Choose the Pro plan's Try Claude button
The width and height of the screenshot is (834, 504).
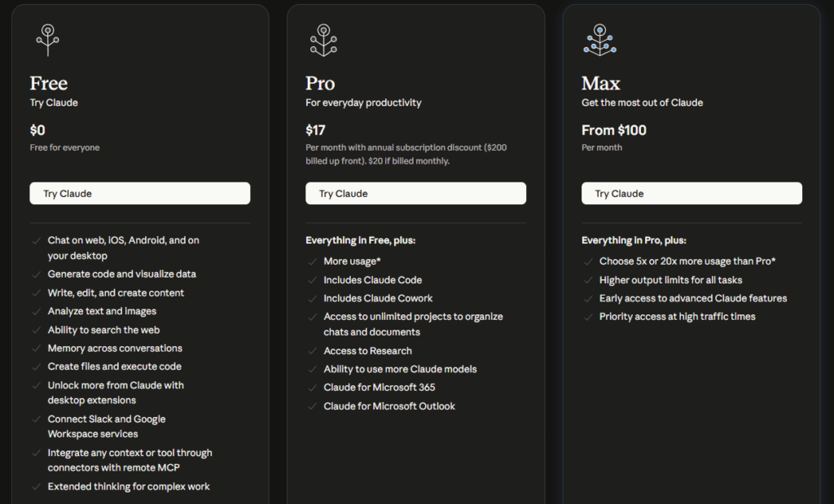click(415, 194)
